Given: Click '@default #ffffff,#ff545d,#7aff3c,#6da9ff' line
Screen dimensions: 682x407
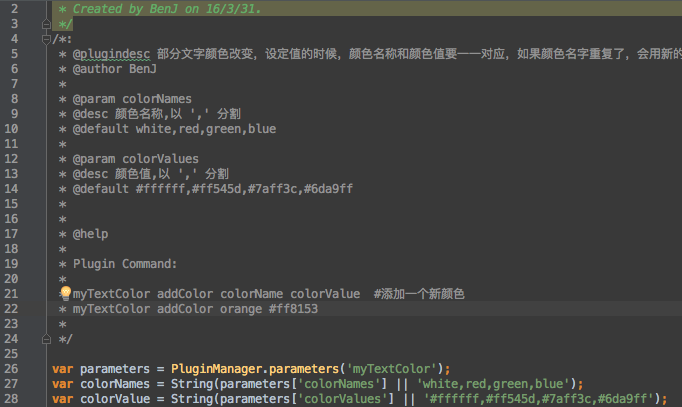Looking at the screenshot, I should click(x=213, y=189).
